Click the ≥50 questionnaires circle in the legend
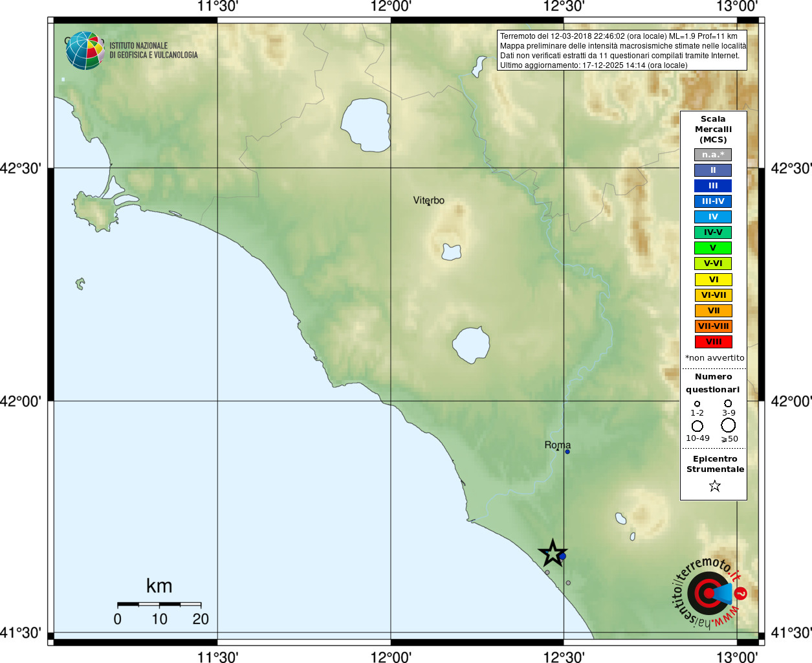 click(x=729, y=425)
